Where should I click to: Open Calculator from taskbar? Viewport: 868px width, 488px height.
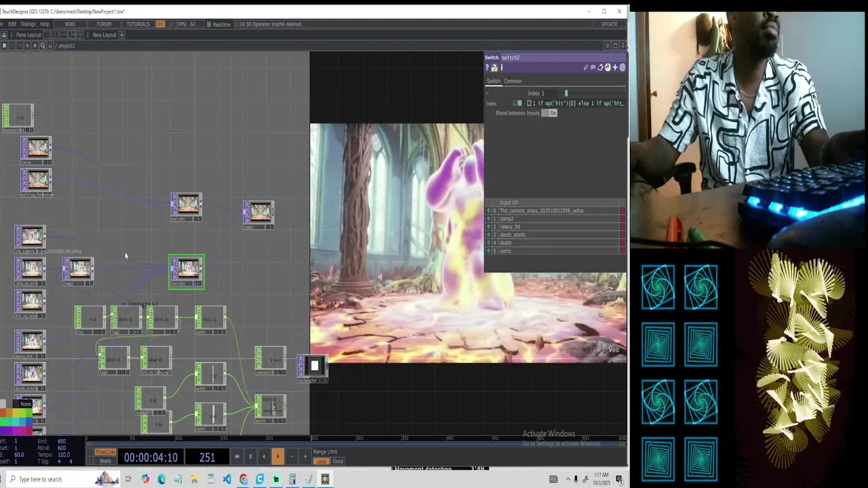292,479
